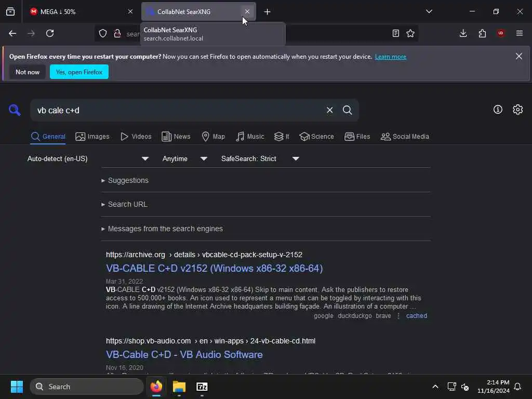
Task: Open File Explorer from the taskbar
Action: pos(179,387)
